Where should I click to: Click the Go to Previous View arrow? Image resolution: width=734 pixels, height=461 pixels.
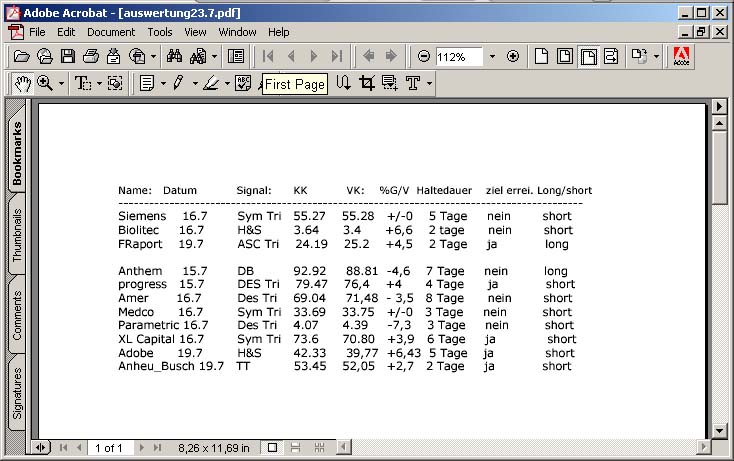[x=368, y=57]
